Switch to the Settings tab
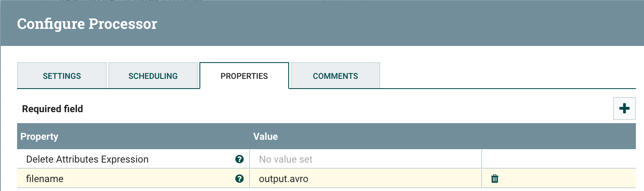The image size is (644, 191). (x=62, y=76)
